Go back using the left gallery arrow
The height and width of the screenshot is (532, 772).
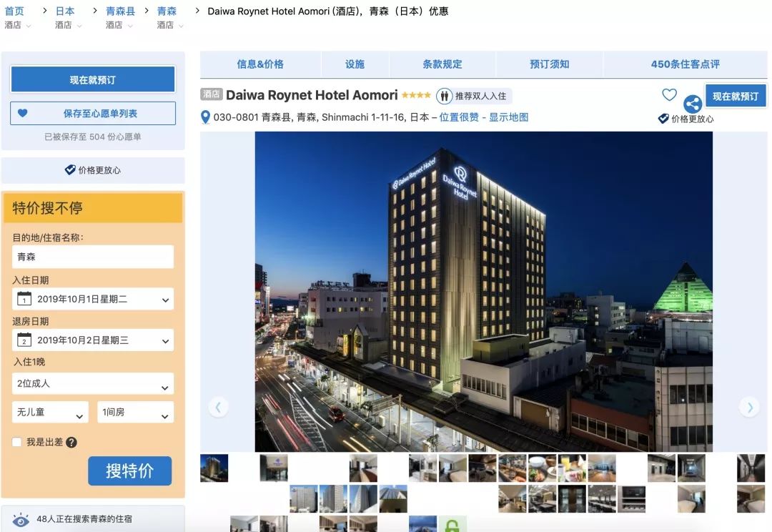pos(218,406)
